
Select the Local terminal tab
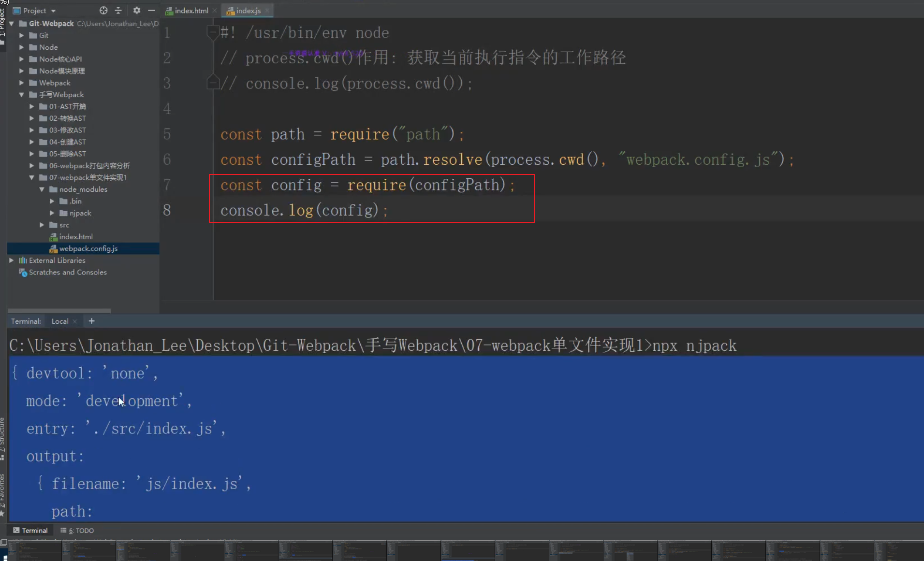click(x=60, y=321)
